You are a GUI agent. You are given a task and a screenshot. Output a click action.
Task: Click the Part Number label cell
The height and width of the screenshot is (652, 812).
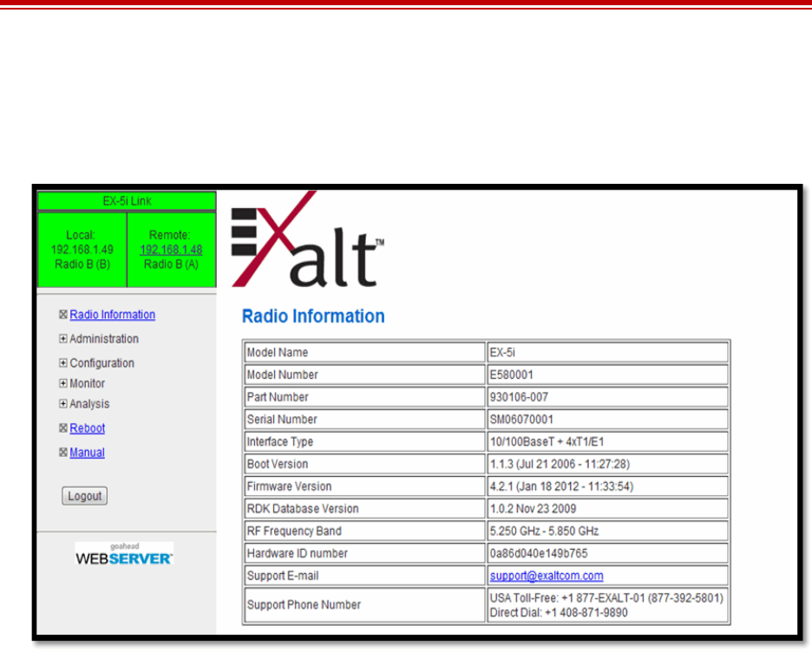[364, 397]
